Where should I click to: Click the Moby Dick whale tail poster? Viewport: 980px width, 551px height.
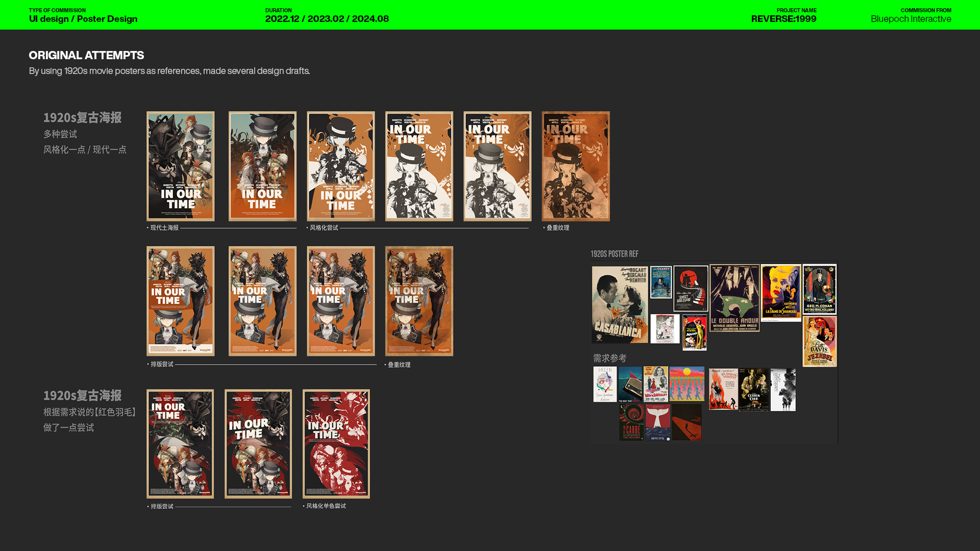[x=657, y=422]
